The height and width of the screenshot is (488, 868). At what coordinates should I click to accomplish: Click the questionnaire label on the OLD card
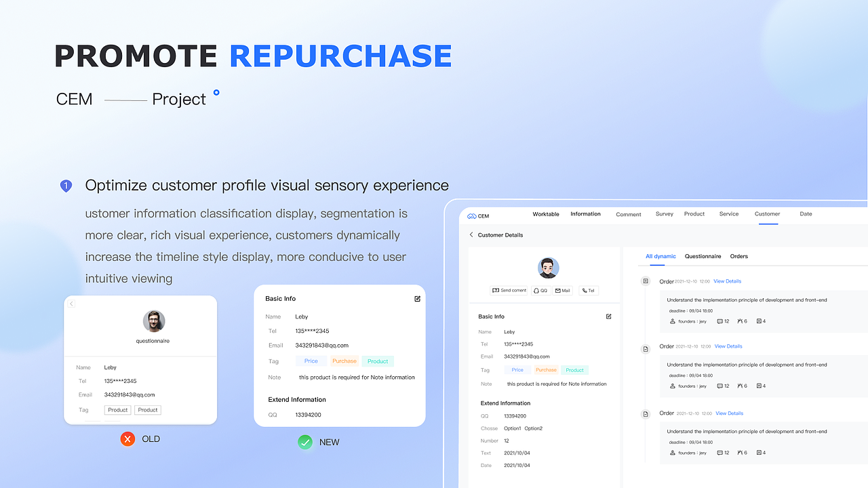coord(153,341)
